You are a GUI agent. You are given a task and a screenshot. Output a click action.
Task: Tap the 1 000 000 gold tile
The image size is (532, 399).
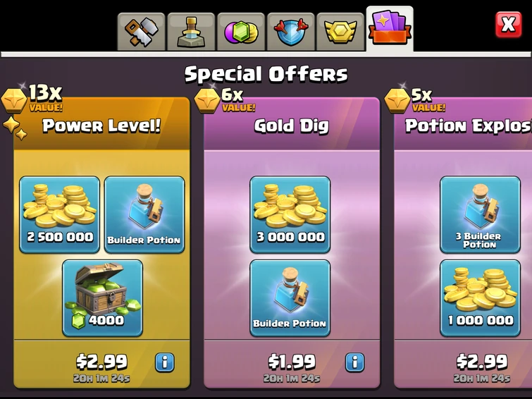480,298
